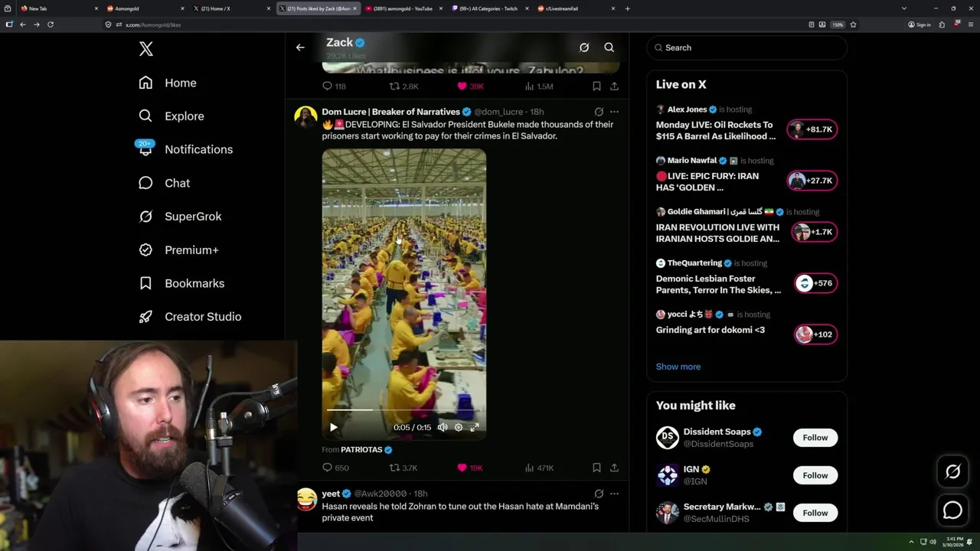
Task: Open the Dom Lucre display name link
Action: pyautogui.click(x=390, y=112)
